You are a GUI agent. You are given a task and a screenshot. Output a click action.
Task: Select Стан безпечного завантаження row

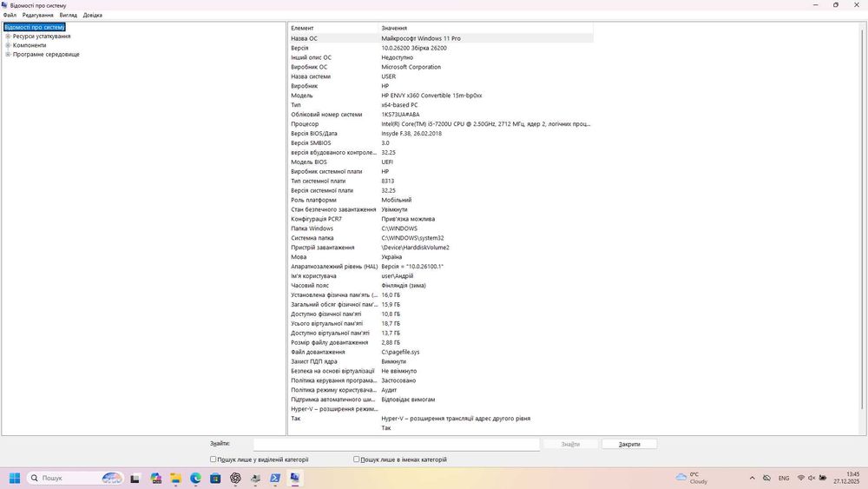click(x=441, y=209)
